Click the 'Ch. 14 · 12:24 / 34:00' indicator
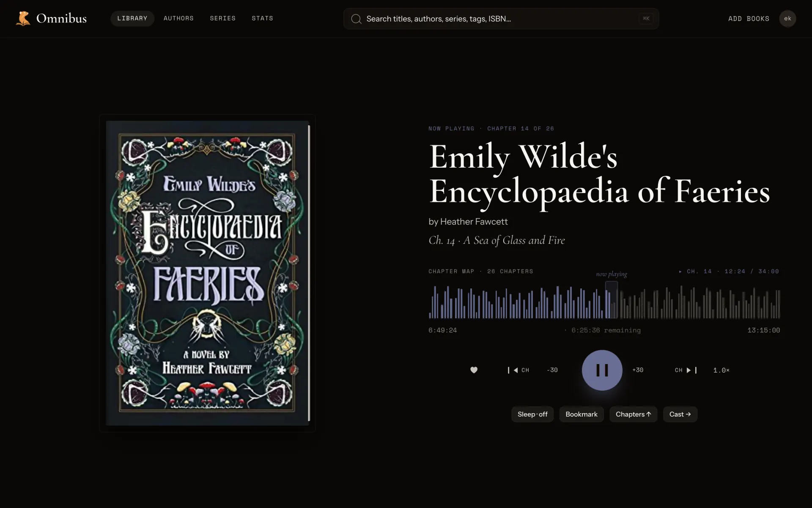This screenshot has width=812, height=508. coord(729,271)
